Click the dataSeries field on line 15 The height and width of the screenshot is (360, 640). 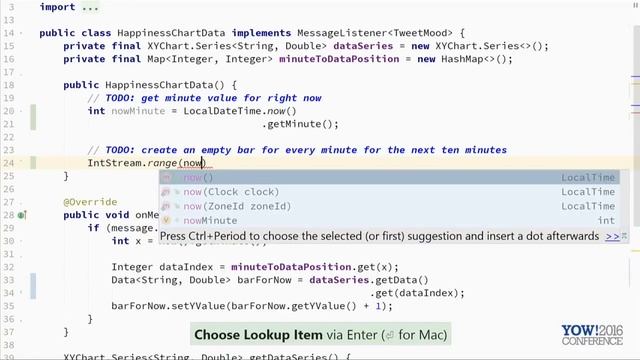coord(363,46)
